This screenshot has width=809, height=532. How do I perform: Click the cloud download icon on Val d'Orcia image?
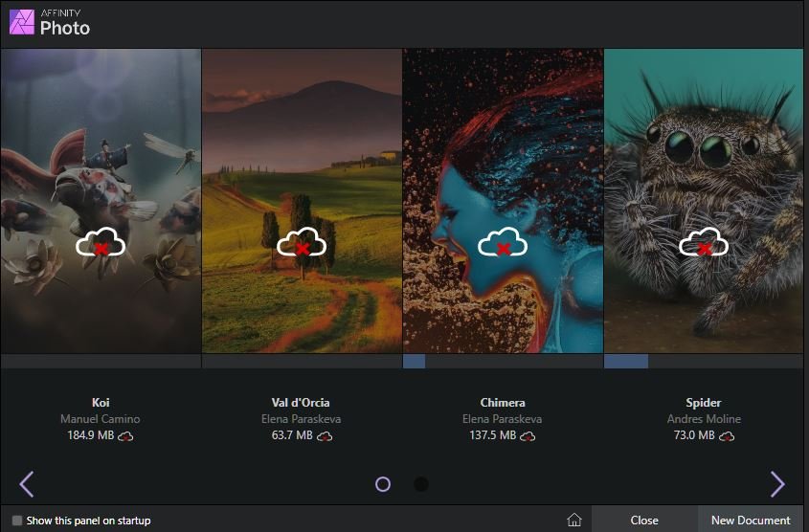[302, 242]
